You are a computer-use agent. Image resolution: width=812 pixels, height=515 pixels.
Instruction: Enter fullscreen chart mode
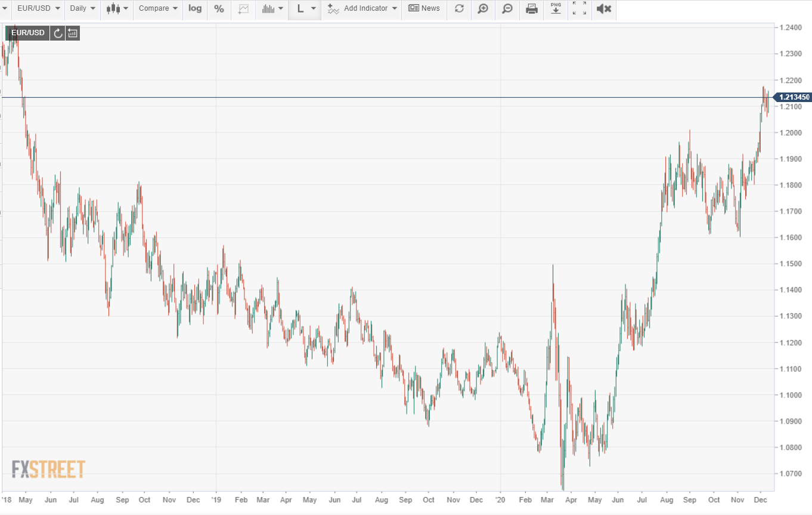click(x=579, y=8)
